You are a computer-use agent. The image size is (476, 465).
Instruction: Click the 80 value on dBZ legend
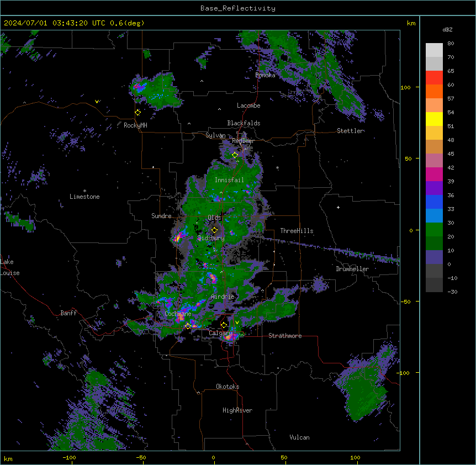click(x=451, y=44)
